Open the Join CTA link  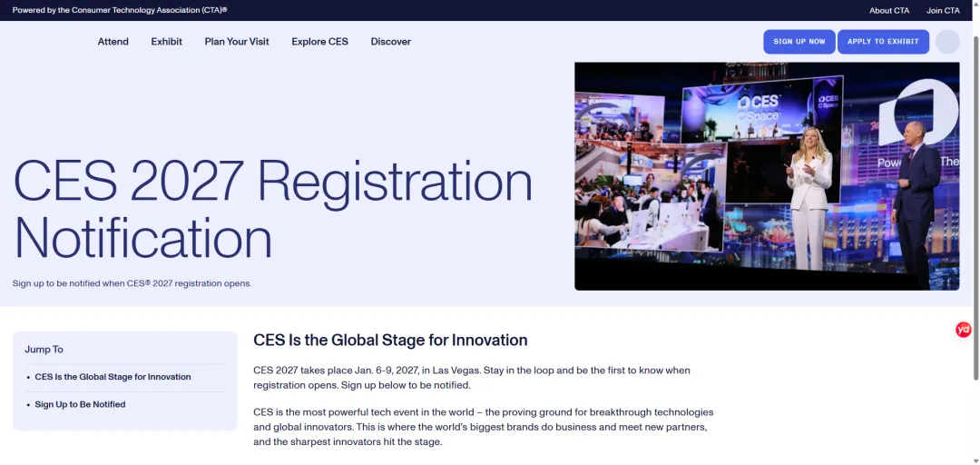coord(943,11)
